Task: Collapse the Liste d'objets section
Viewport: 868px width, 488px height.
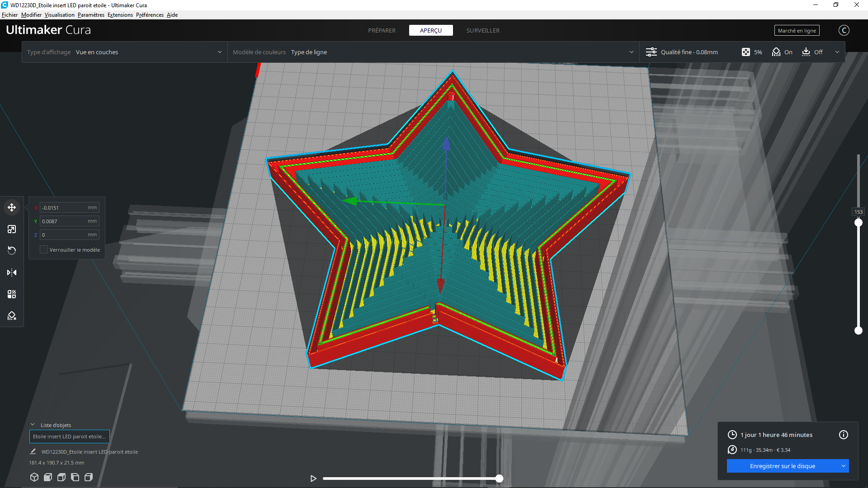Action: 33,425
